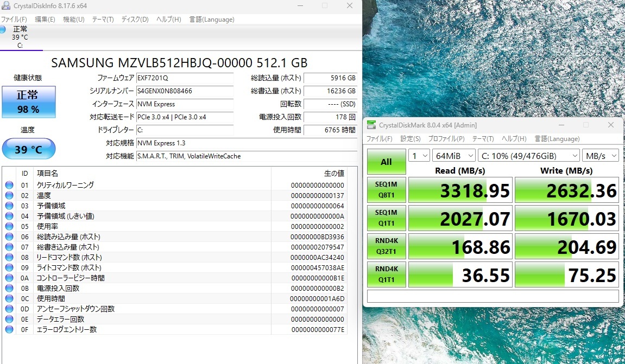Select the C: drive status indicator circle

[2, 29]
